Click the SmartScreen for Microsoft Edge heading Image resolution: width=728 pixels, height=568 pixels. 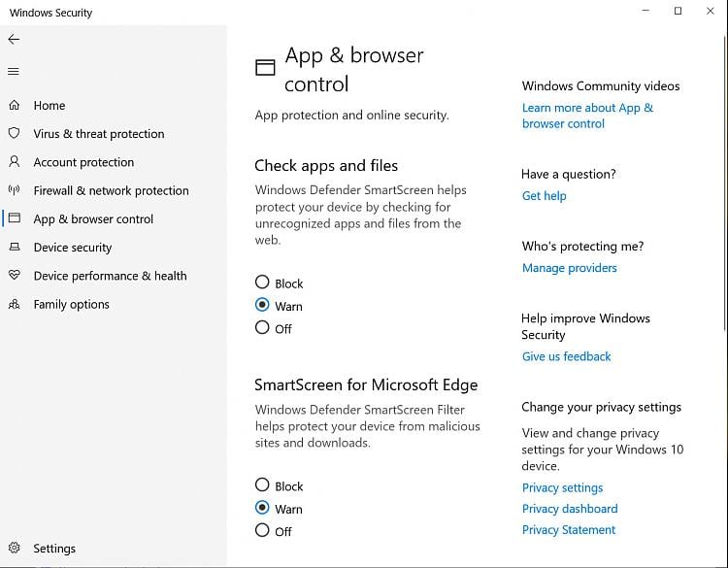(x=366, y=385)
